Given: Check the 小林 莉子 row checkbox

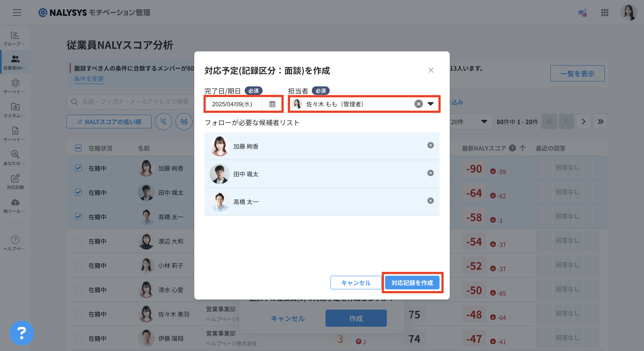Looking at the screenshot, I should click(78, 265).
